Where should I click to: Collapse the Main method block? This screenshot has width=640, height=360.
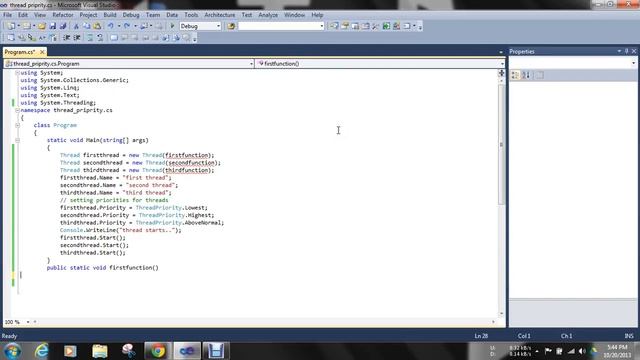click(x=17, y=140)
